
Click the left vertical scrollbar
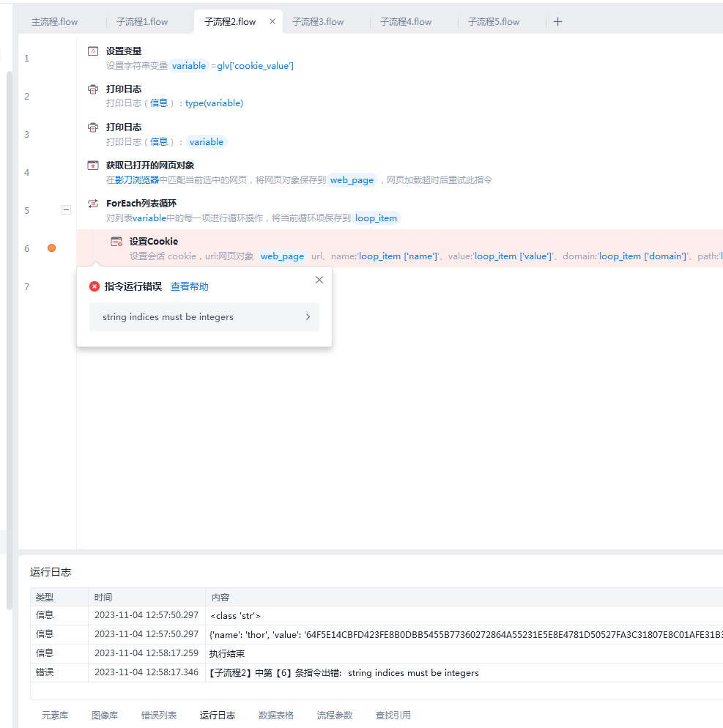point(10,341)
